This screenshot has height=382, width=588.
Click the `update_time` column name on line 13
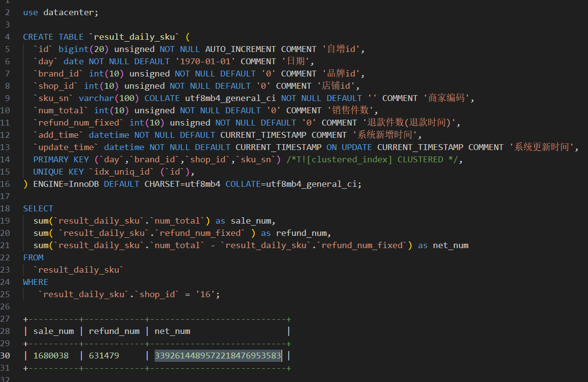point(66,147)
